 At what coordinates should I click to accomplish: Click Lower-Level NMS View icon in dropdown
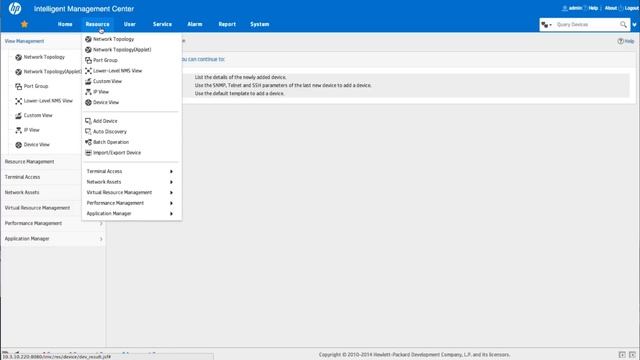[88, 71]
